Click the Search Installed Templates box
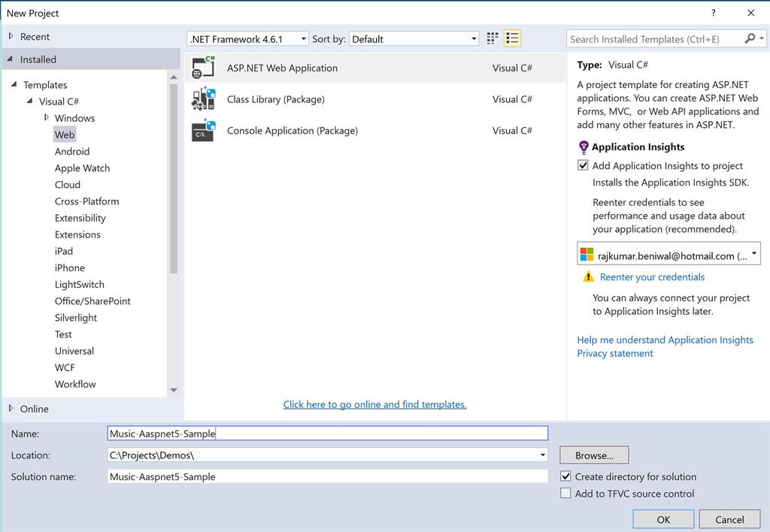The width and height of the screenshot is (770, 532). click(655, 39)
